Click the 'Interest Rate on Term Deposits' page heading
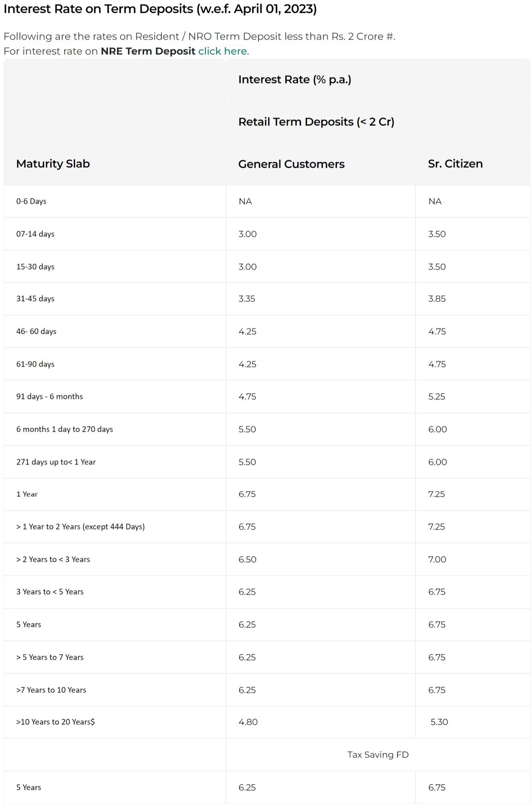 point(160,9)
